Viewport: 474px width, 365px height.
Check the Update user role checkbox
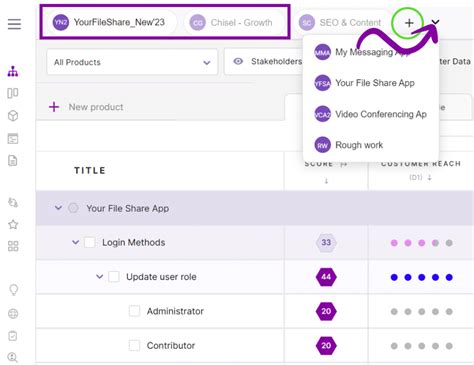[x=114, y=277]
